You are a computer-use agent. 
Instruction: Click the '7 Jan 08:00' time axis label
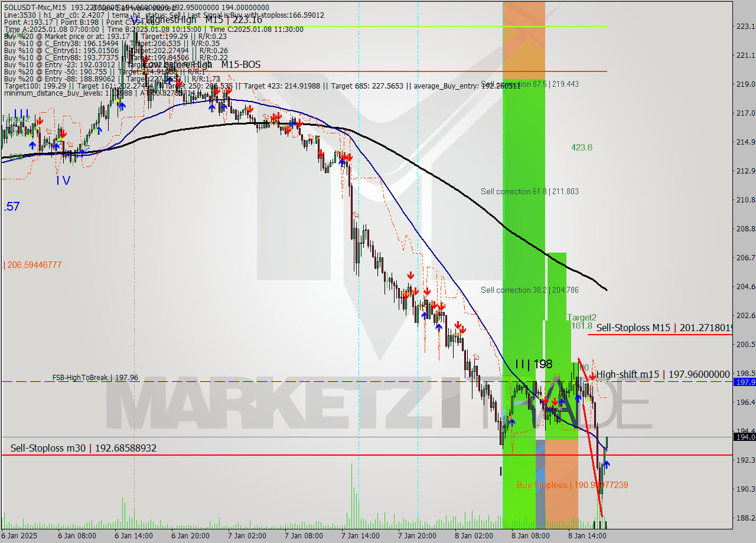click(304, 536)
